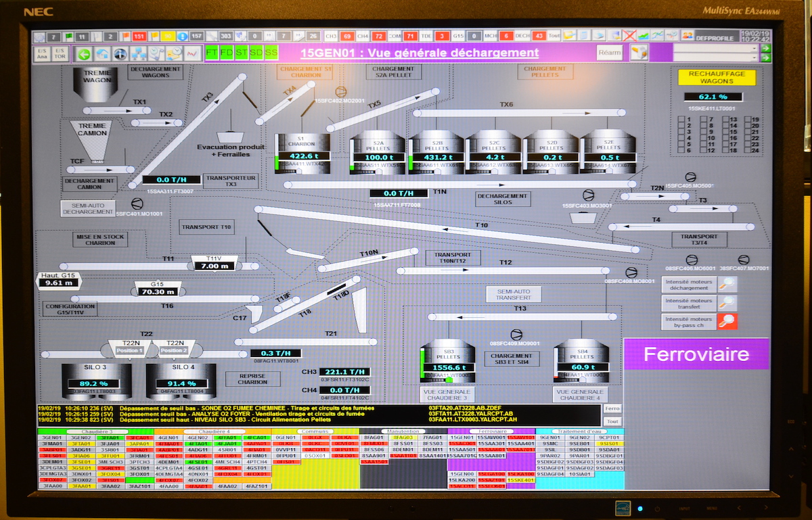Click the DECH alarm counter 43
This screenshot has width=812, height=520.
click(539, 35)
